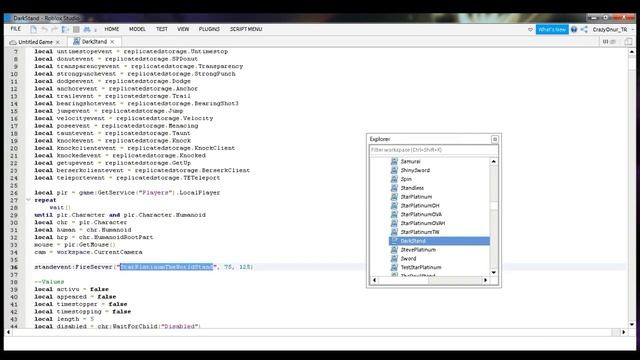Image resolution: width=640 pixels, height=360 pixels.
Task: Click line number 36 in the gutter
Action: 14,267
